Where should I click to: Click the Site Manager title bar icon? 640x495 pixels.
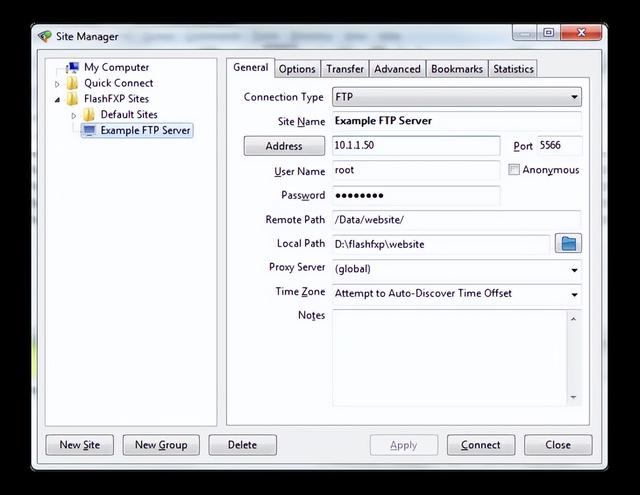pos(45,37)
